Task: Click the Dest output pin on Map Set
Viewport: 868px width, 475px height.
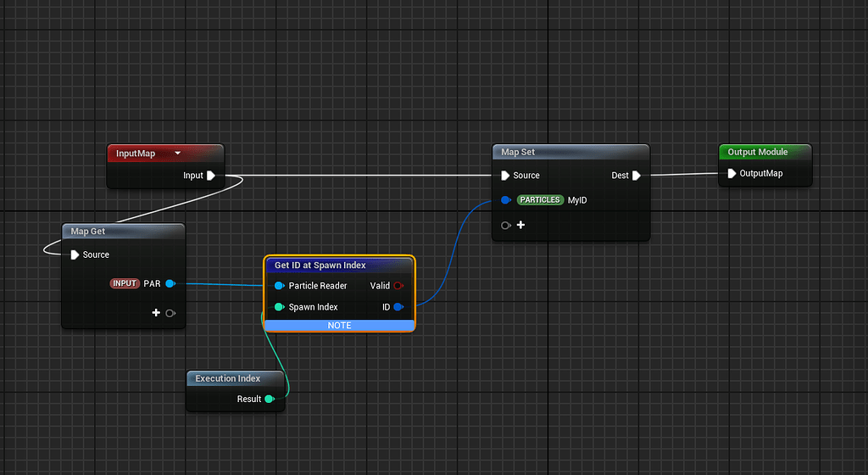Action: pyautogui.click(x=636, y=176)
